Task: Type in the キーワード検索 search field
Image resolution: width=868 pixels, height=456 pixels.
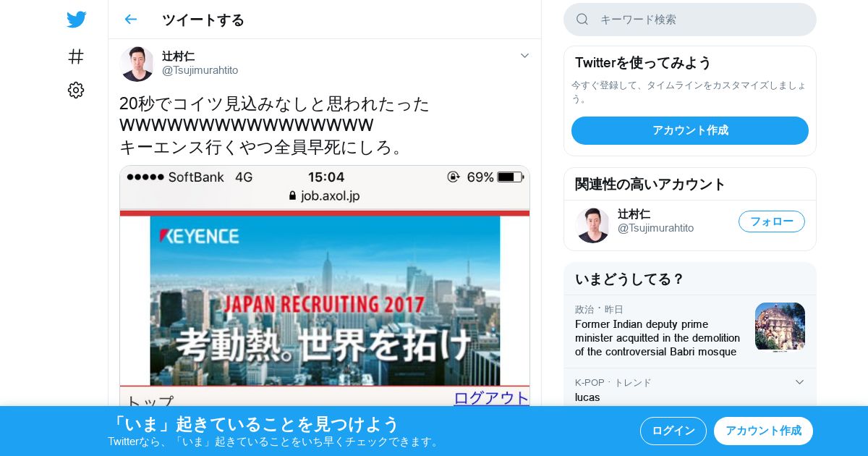Action: 690,20
